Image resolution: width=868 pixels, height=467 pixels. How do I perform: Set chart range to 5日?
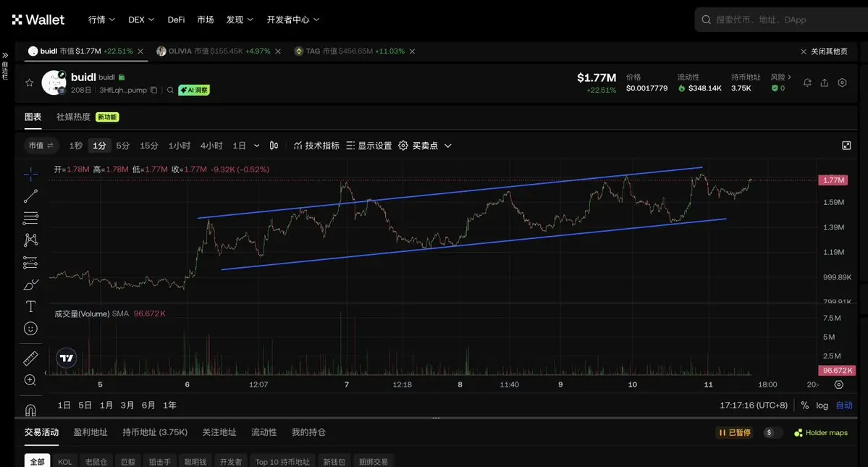pos(85,405)
